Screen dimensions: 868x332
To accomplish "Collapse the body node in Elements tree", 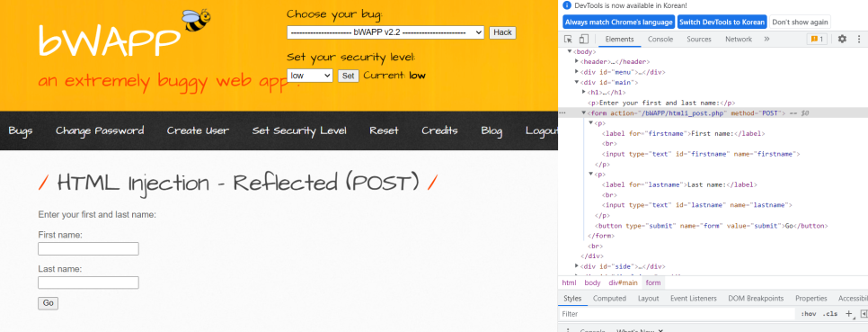I will (570, 51).
